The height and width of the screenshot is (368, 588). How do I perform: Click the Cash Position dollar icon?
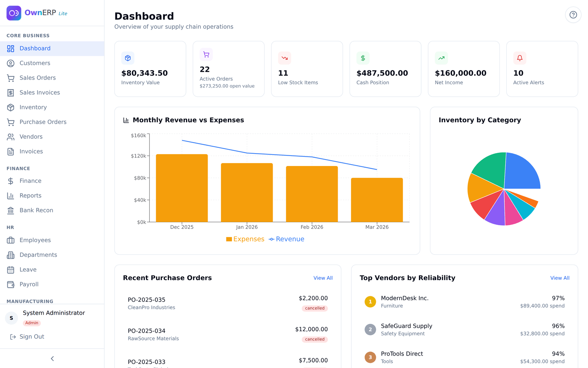point(363,58)
